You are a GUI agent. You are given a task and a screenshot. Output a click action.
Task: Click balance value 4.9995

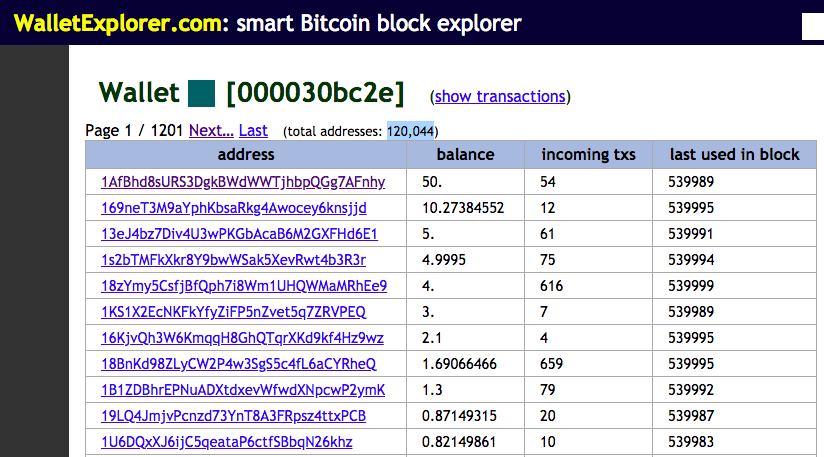pyautogui.click(x=444, y=260)
